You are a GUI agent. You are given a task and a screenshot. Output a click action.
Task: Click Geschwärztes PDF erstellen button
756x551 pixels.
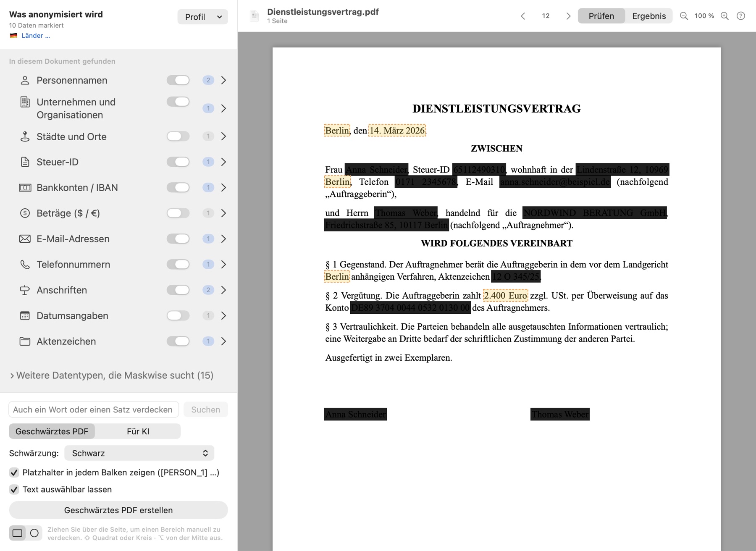[x=118, y=510]
